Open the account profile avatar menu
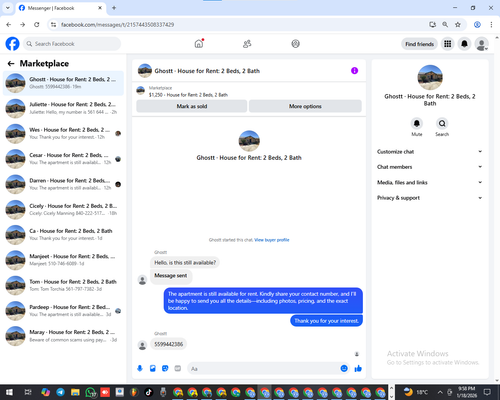 [x=481, y=44]
